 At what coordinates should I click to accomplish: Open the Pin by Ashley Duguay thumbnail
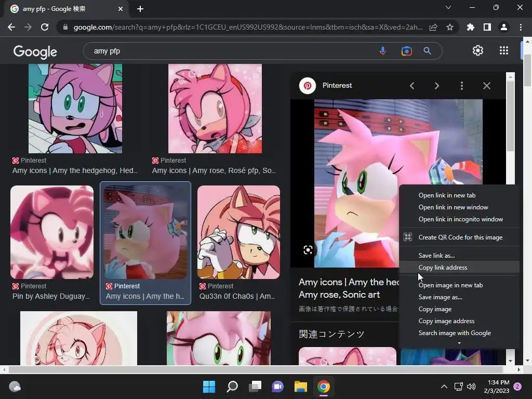point(52,232)
